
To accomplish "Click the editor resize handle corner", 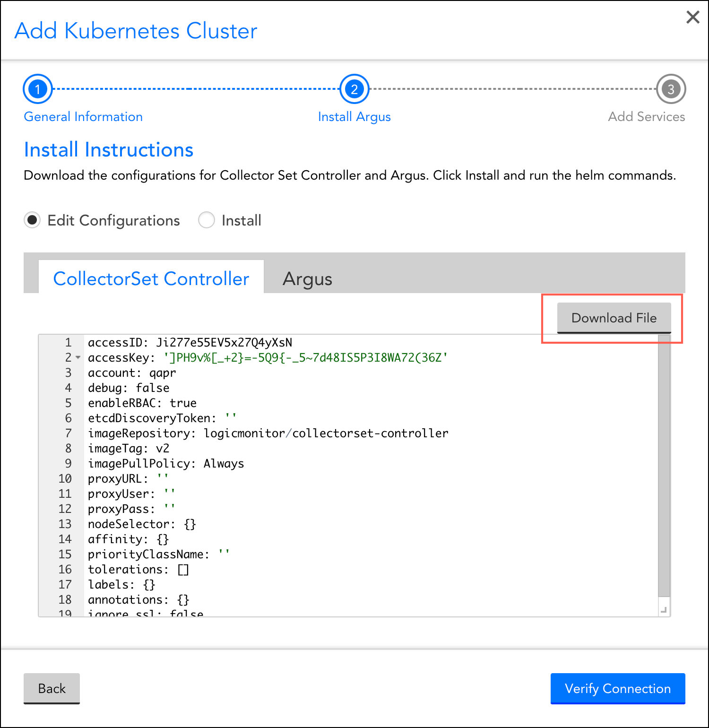I will tap(664, 610).
